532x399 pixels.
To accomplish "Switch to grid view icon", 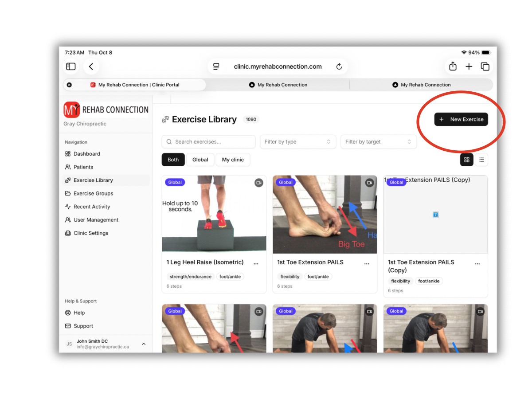I will coord(467,160).
